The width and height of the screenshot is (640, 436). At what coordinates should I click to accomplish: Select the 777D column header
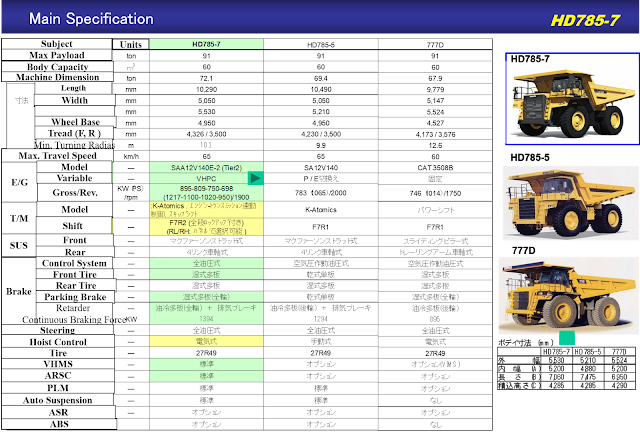tap(435, 44)
